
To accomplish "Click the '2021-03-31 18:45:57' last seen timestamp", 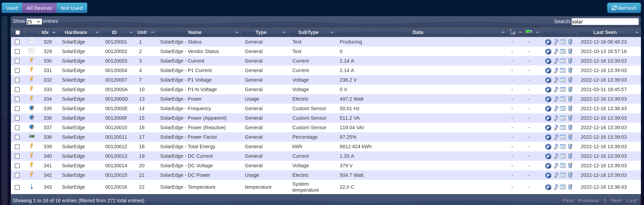I will pyautogui.click(x=603, y=89).
